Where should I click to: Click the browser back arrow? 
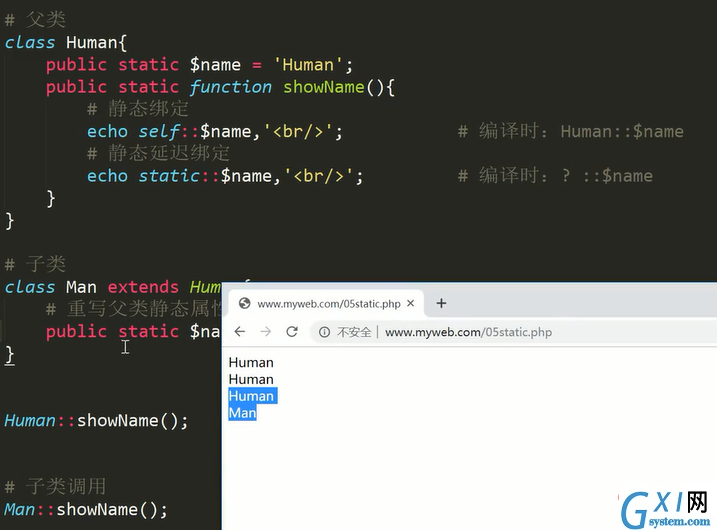[240, 332]
